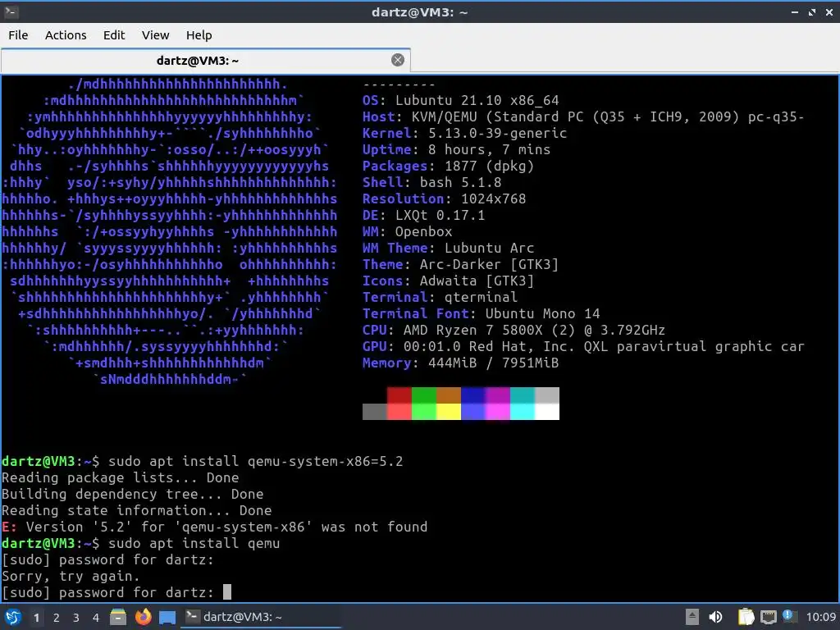Click the 'Kernel: 5.13.0-39-generic' line
This screenshot has width=840, height=630.
pyautogui.click(x=464, y=133)
